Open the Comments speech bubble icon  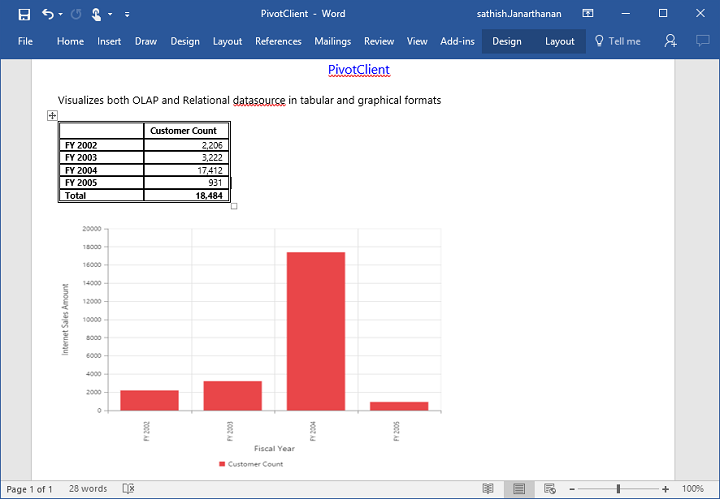tap(702, 41)
